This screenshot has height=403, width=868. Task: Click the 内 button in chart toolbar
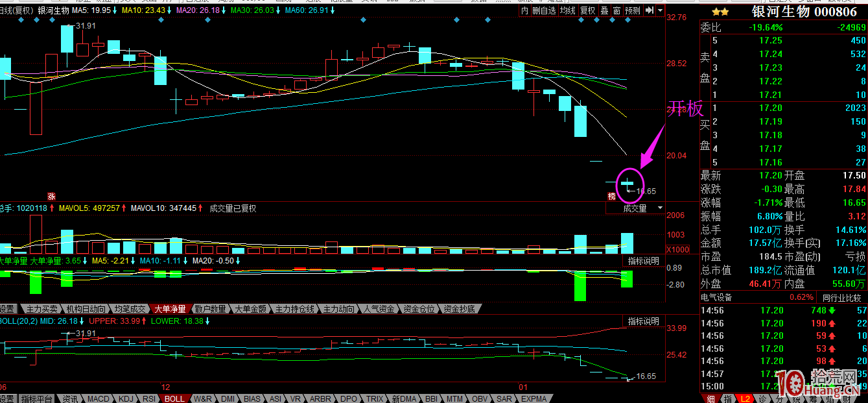(x=525, y=10)
